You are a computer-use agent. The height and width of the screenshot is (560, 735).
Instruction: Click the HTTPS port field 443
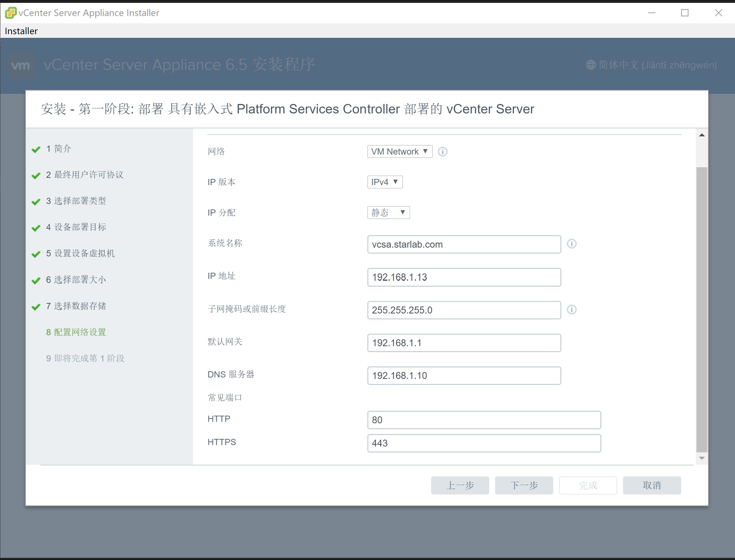point(484,443)
